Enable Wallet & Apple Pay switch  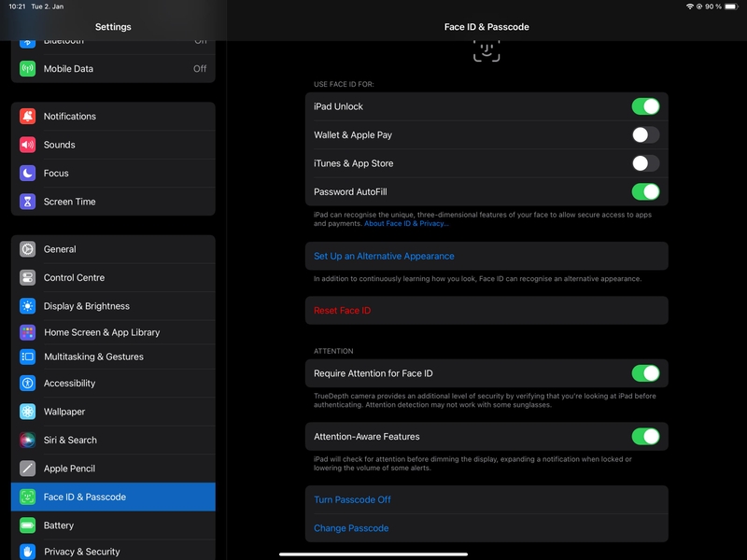[645, 135]
